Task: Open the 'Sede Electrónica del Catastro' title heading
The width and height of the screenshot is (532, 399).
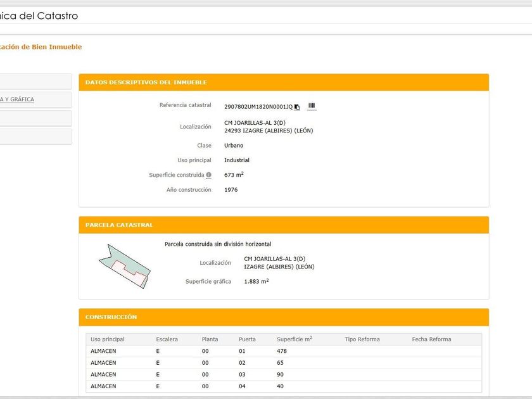Action: tap(39, 16)
